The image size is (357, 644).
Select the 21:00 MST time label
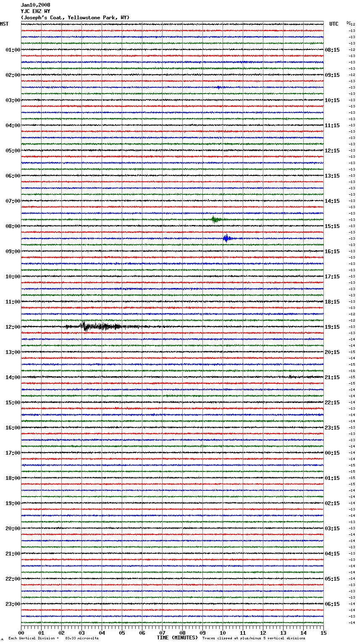click(x=13, y=554)
